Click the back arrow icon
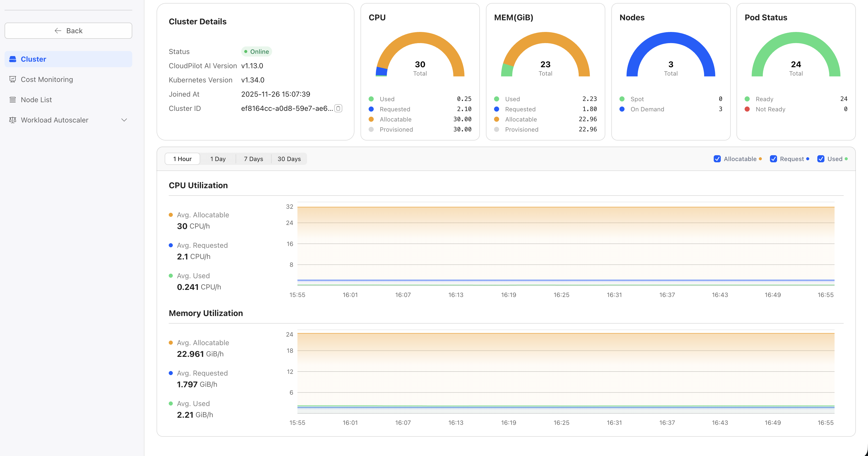Screen dimensions: 868x456 coord(58,31)
